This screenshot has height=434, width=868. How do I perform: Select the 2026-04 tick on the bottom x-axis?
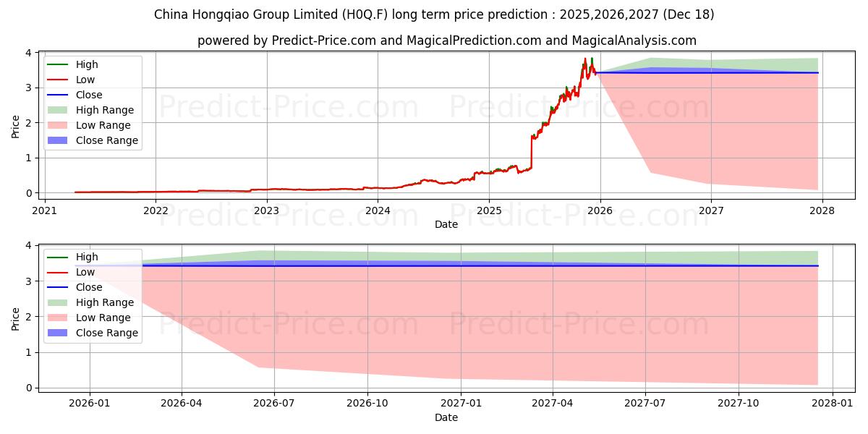(182, 403)
